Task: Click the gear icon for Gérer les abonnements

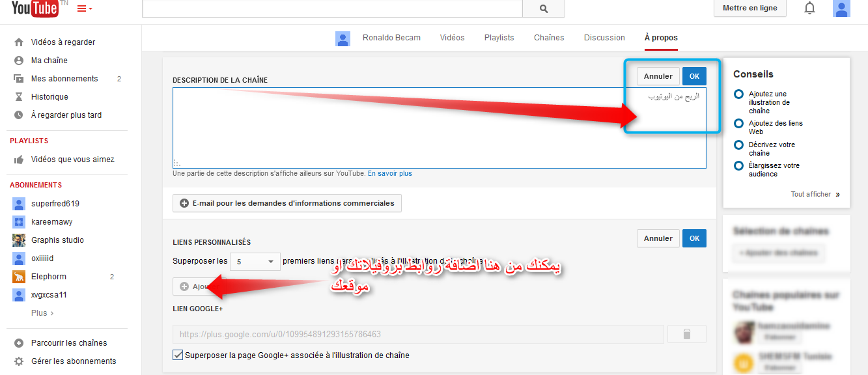Action: pos(19,361)
